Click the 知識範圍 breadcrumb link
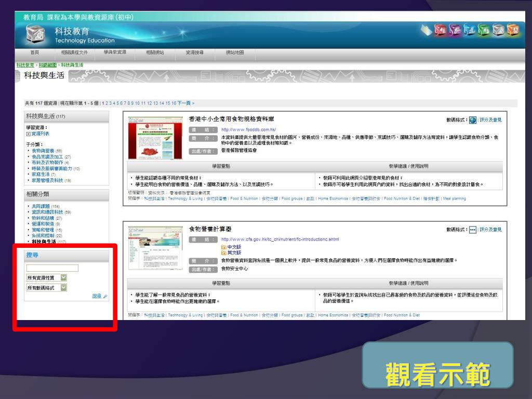The width and height of the screenshot is (532, 399). tap(47, 65)
